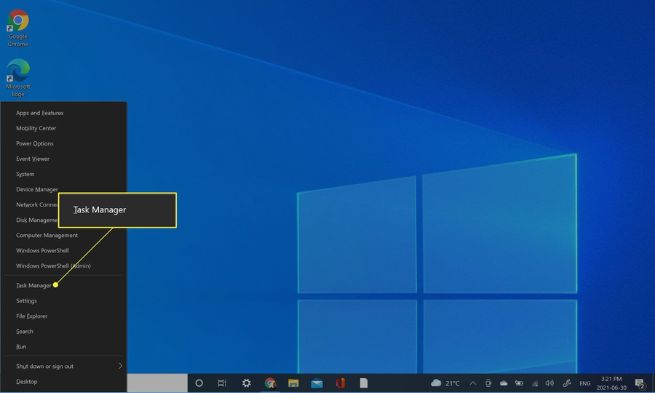Show hidden system tray icons
This screenshot has width=655, height=393.
tap(473, 383)
